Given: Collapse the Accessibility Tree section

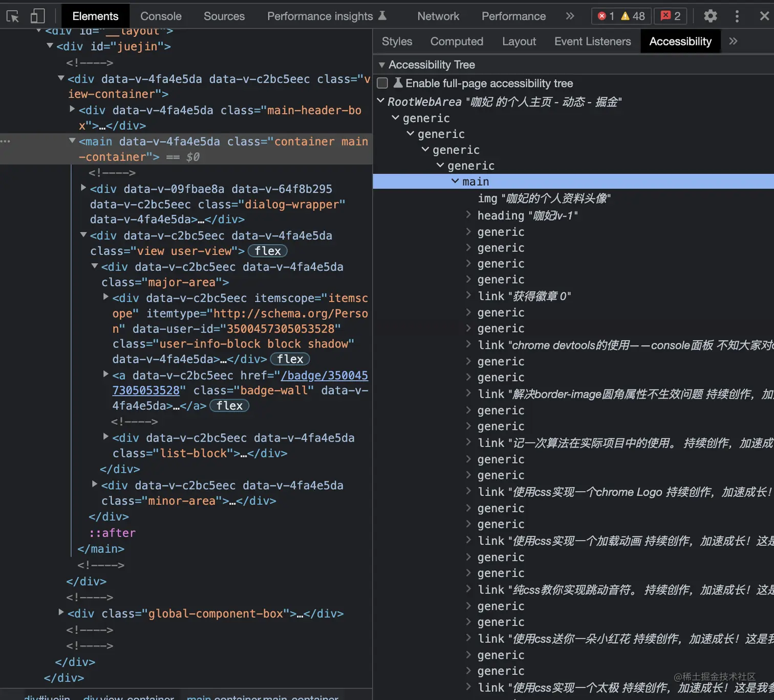Looking at the screenshot, I should (x=381, y=65).
